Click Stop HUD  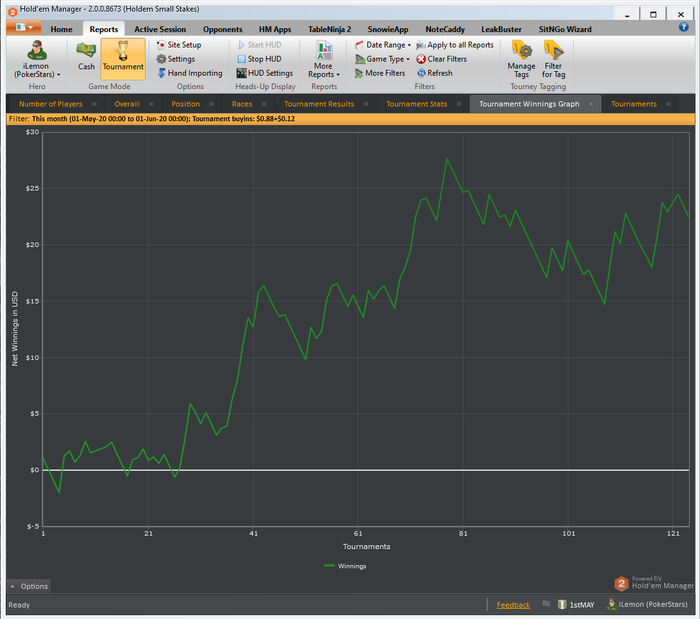click(x=259, y=59)
